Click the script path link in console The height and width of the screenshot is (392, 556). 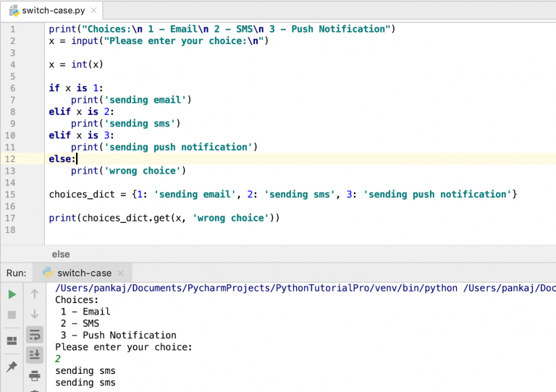[510, 288]
